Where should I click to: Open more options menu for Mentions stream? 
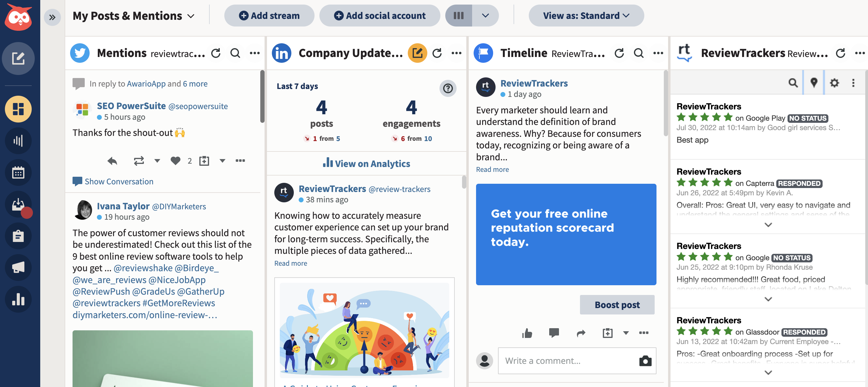pos(255,53)
